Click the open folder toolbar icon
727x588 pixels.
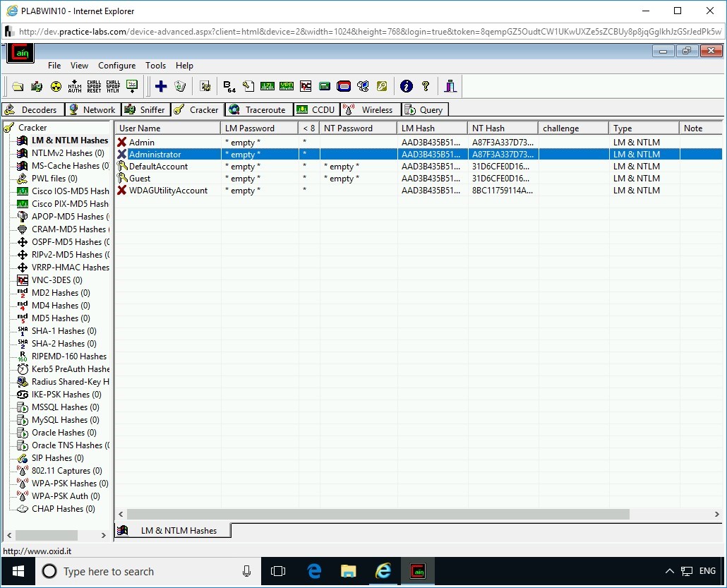pos(18,86)
